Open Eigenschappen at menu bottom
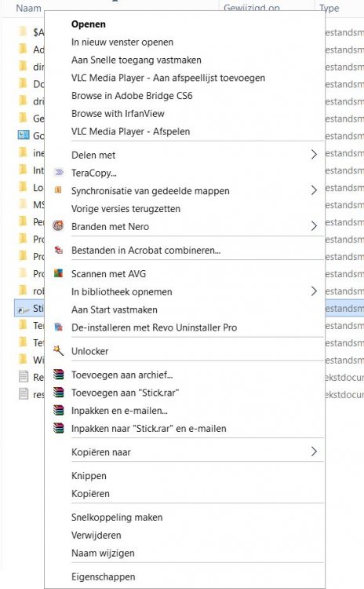The width and height of the screenshot is (364, 589). tap(104, 576)
